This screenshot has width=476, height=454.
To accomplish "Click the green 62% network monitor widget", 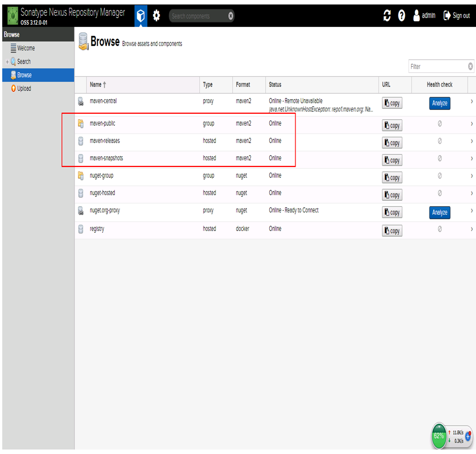I will [439, 436].
